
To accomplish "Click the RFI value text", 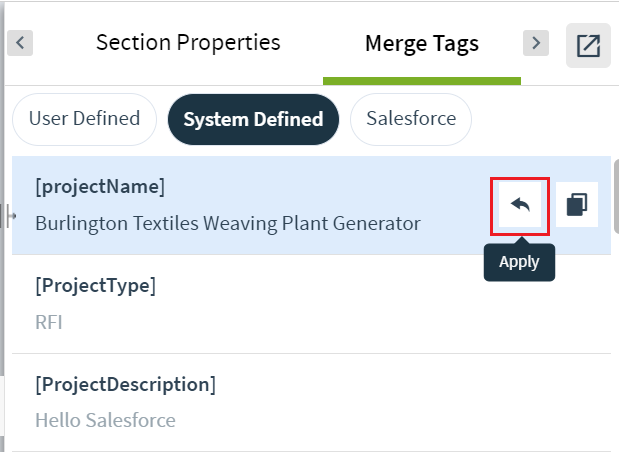I will pos(49,323).
